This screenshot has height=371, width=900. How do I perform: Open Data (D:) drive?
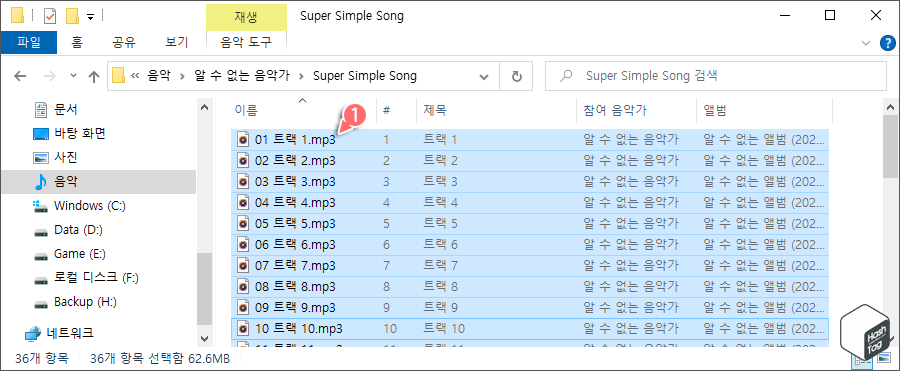pos(78,230)
